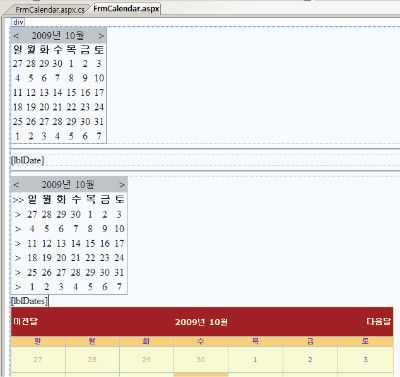The width and height of the screenshot is (400, 377).
Task: Select day 8 in the top calendar
Action: point(71,78)
